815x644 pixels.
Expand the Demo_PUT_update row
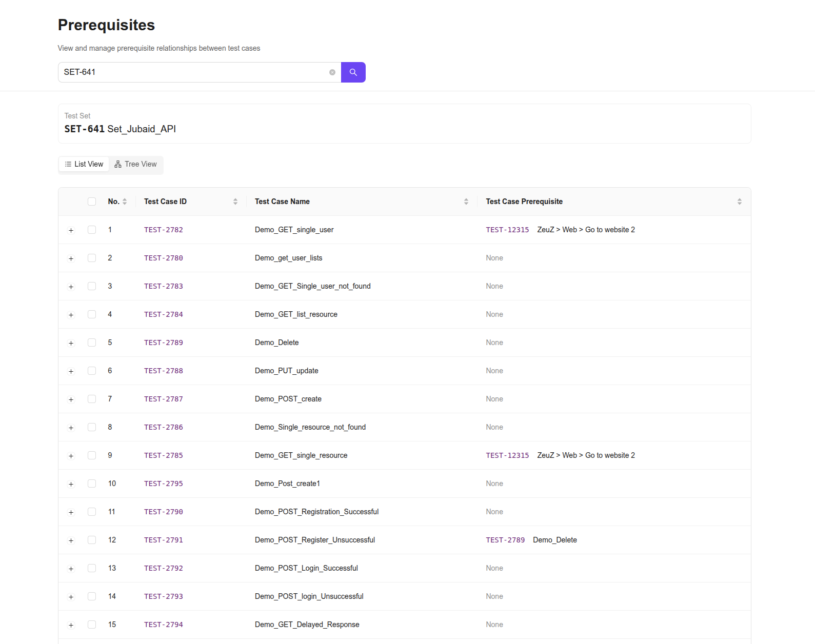click(x=71, y=371)
